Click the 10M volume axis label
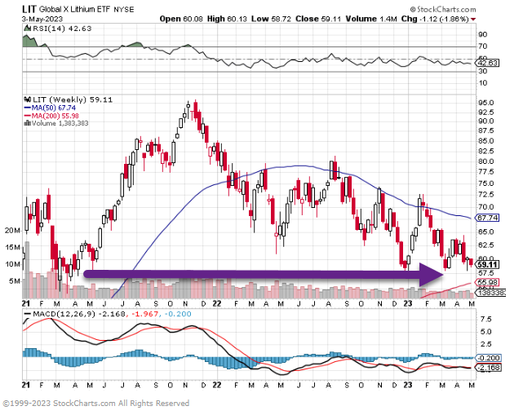This screenshot has width=532, height=415. point(12,264)
